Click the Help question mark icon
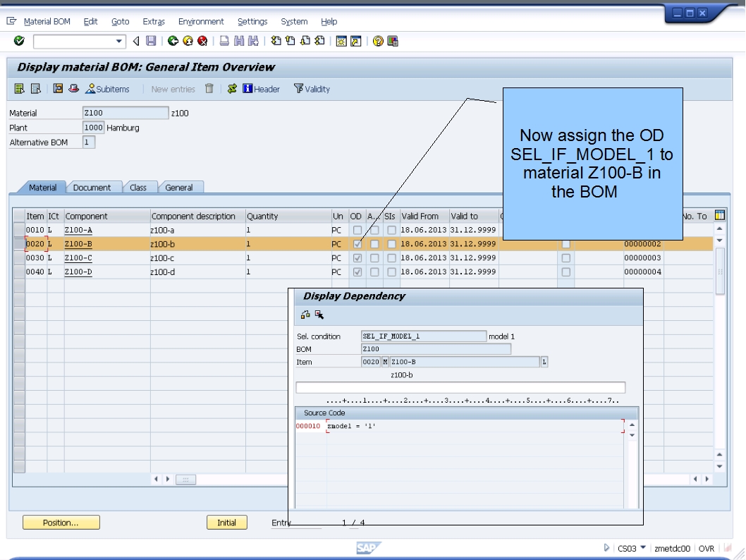746x560 pixels. [379, 40]
